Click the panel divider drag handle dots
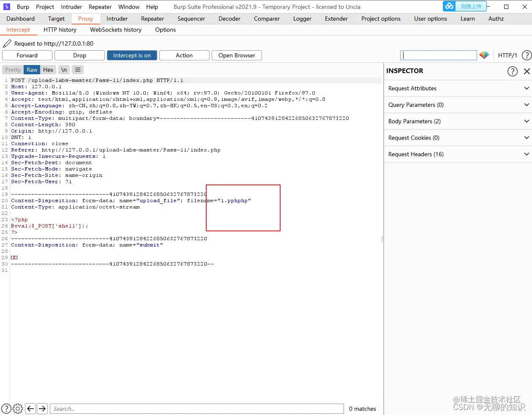532x415 pixels. coord(382,239)
